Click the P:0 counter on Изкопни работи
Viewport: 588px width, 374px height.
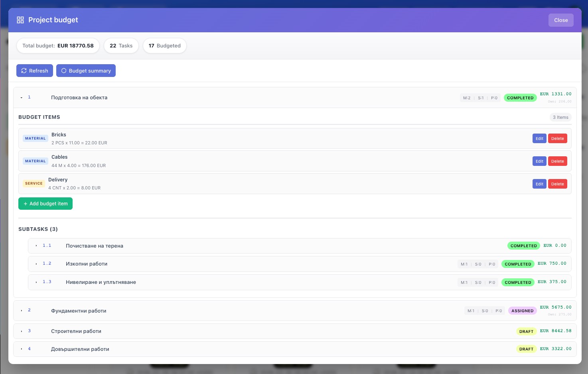(492, 264)
